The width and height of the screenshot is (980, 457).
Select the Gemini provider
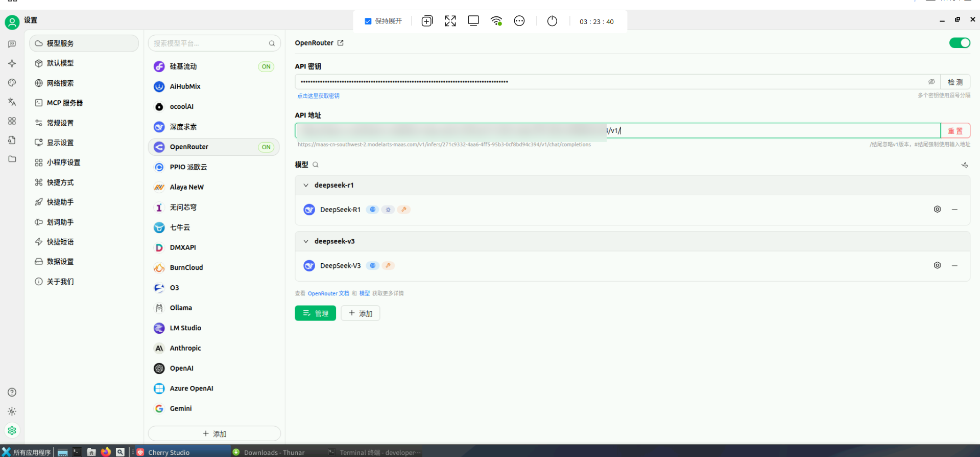coord(214,408)
